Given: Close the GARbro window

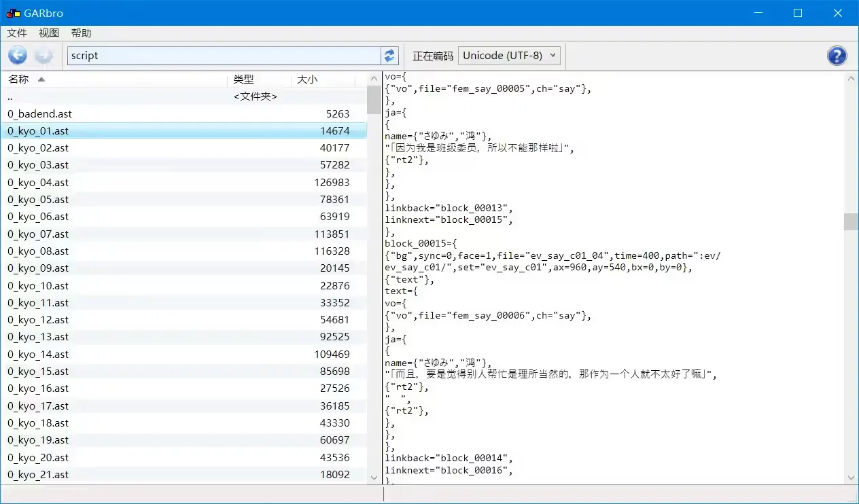Looking at the screenshot, I should coord(838,13).
